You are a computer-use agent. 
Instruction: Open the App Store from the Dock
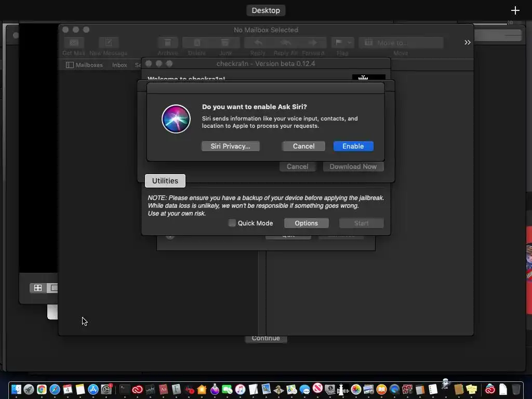93,389
